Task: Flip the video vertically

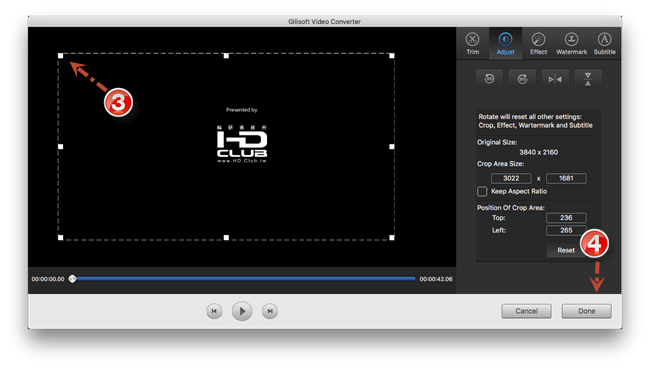Action: (588, 79)
